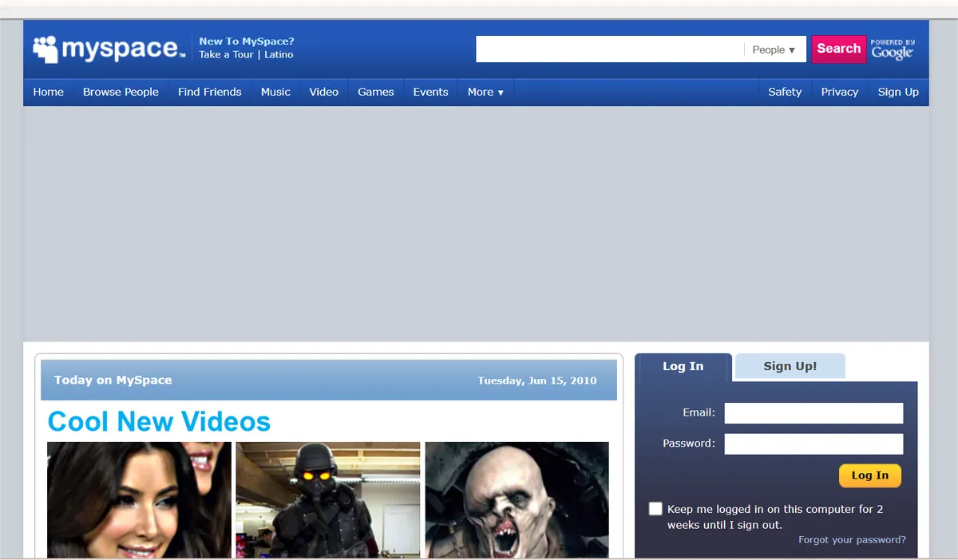Click the Latino link in header

pyautogui.click(x=279, y=55)
